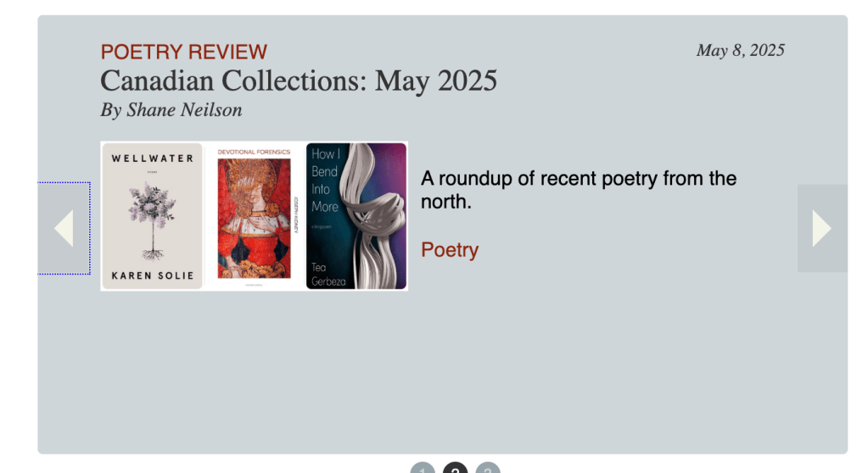
Task: Click the May 8, 2025 date
Action: pos(740,50)
